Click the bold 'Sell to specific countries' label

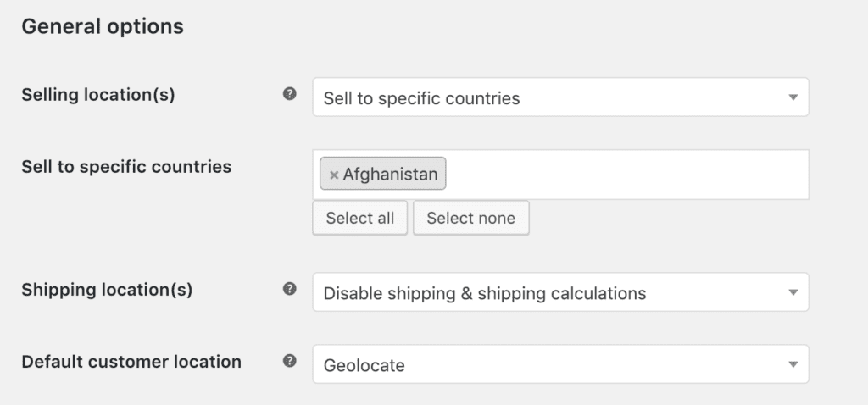click(x=126, y=167)
